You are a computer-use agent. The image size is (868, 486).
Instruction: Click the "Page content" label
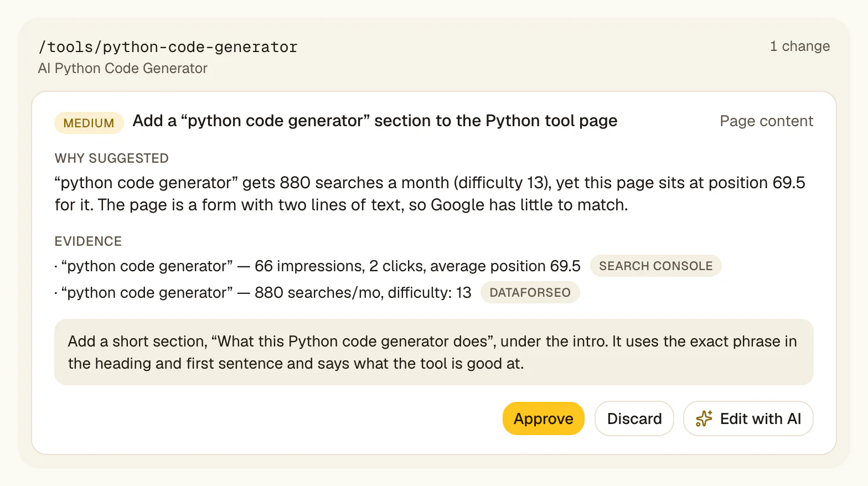tap(766, 121)
